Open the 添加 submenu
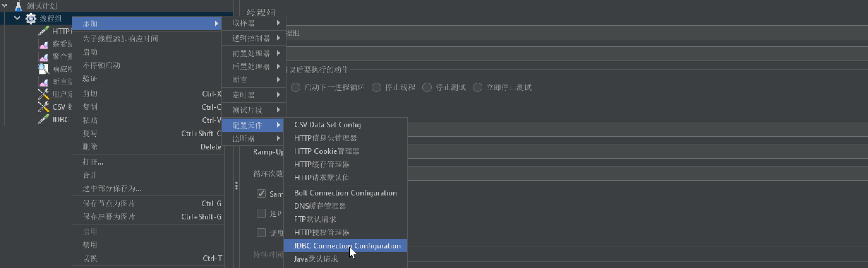This screenshot has height=268, width=868. (147, 24)
